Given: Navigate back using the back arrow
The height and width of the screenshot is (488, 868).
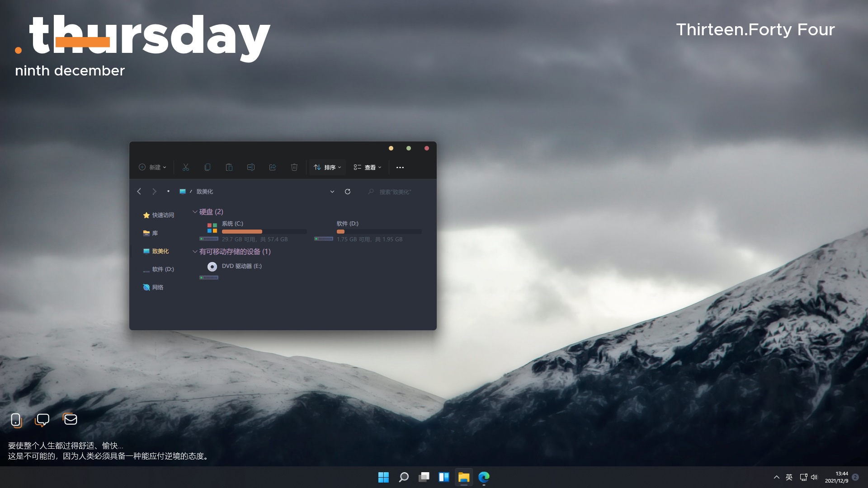Looking at the screenshot, I should (x=139, y=191).
